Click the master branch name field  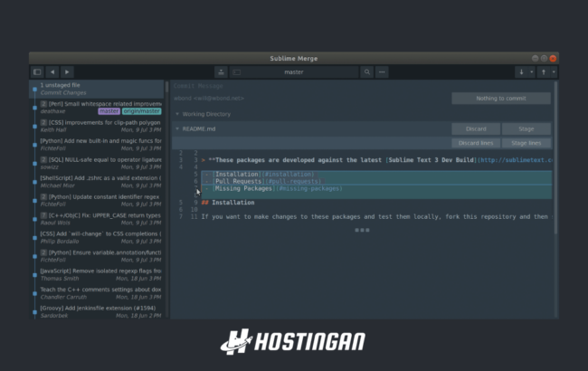[x=294, y=72]
